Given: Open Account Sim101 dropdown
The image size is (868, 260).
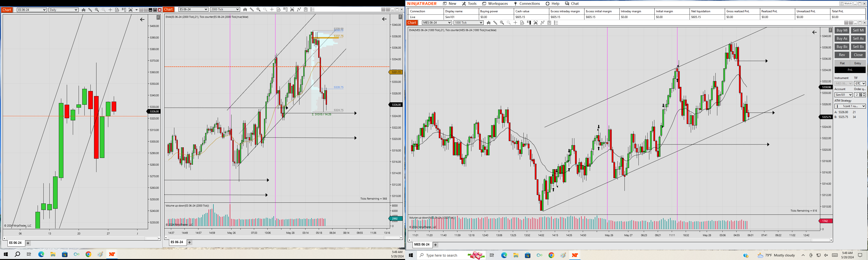Looking at the screenshot, I should click(x=843, y=95).
